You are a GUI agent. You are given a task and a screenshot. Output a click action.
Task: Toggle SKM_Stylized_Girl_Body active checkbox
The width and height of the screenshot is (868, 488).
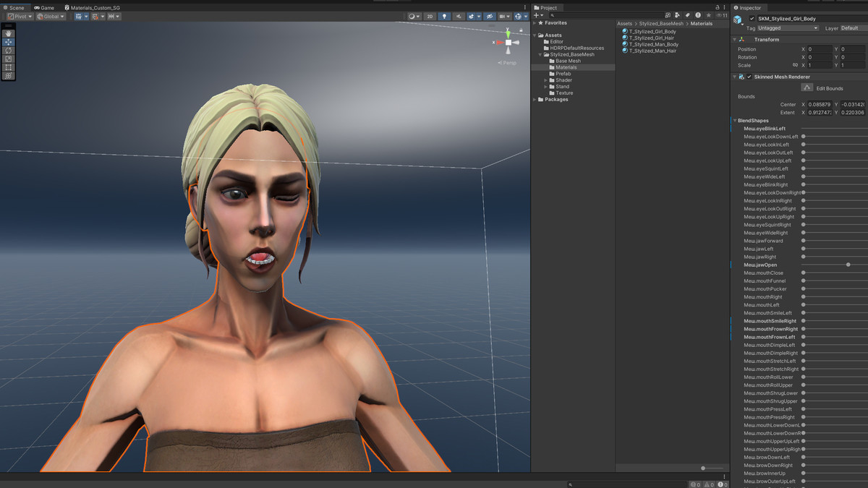[752, 18]
